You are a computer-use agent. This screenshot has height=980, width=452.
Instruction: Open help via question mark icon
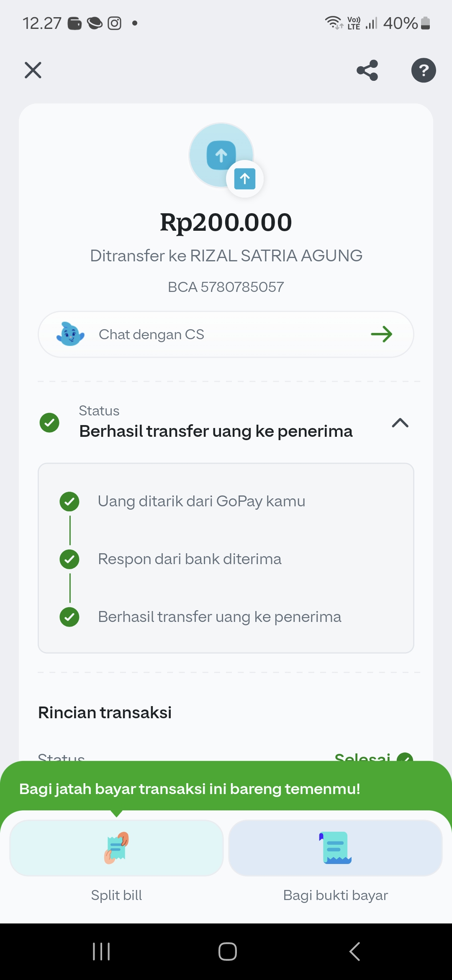coord(424,70)
